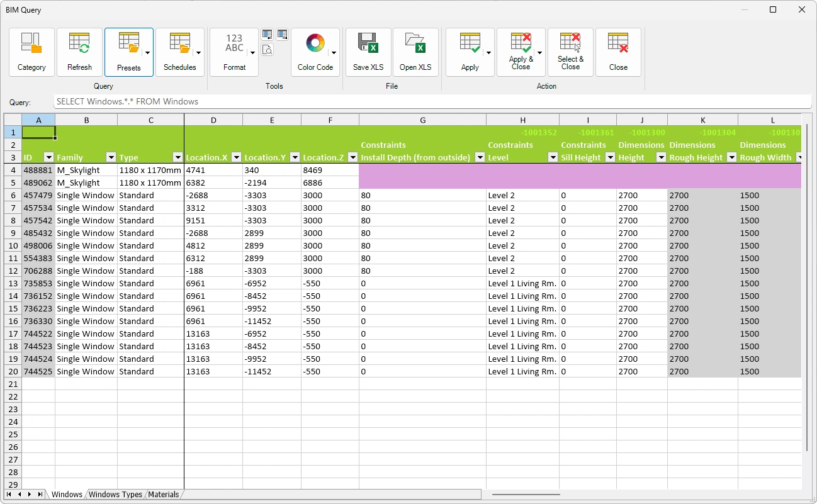
Task: Open the Install Depth filter dropdown
Action: click(480, 157)
